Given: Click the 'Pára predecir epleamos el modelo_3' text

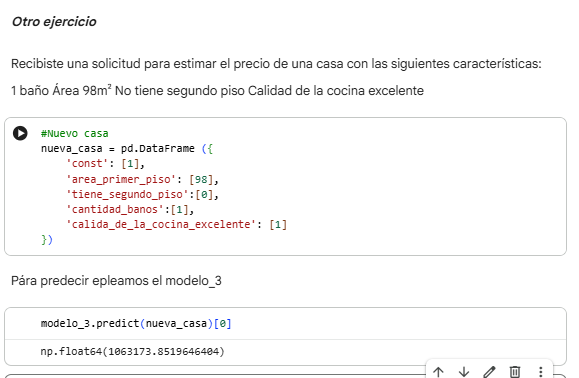Looking at the screenshot, I should (x=116, y=281).
